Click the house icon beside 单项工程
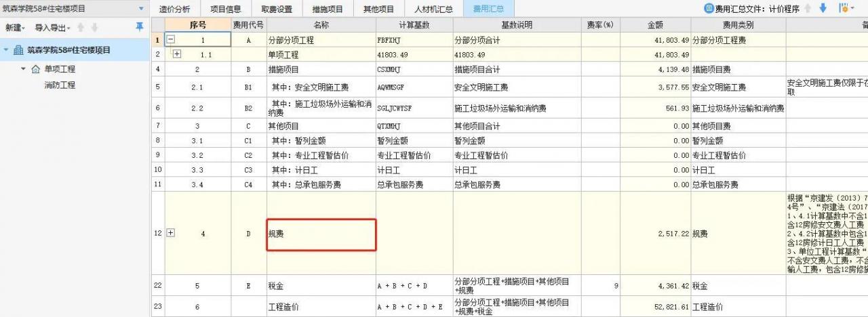 [x=36, y=69]
